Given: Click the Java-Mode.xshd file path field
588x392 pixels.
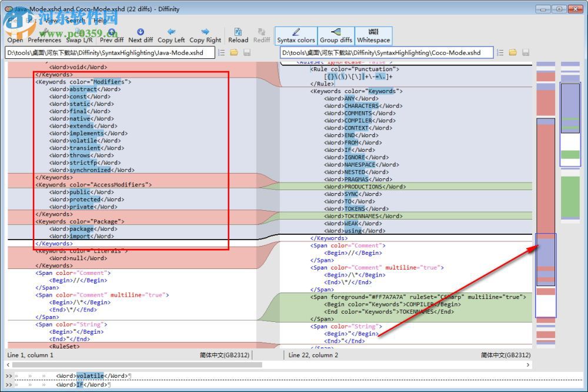Looking at the screenshot, I should (109, 52).
